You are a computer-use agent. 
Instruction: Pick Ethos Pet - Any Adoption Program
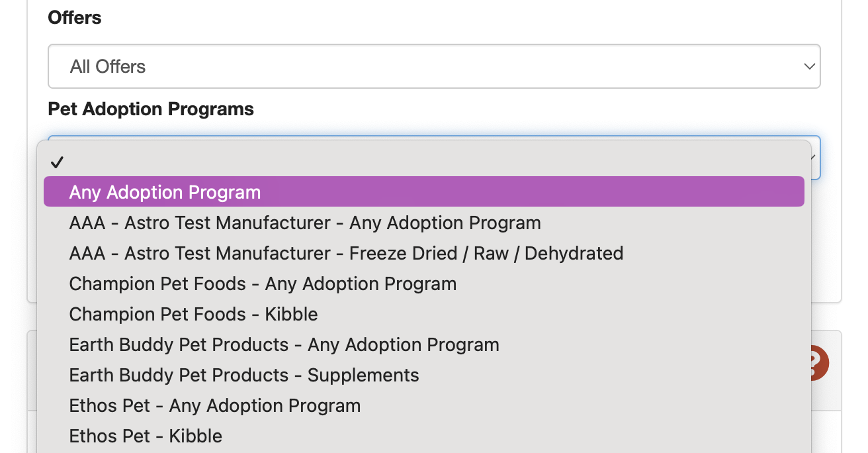tap(215, 405)
